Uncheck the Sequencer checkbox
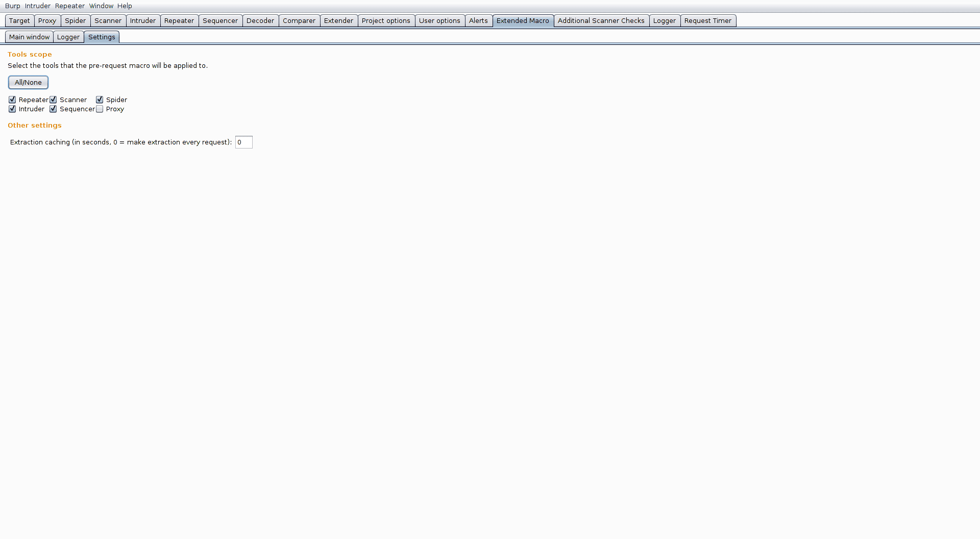The width and height of the screenshot is (980, 539). [x=53, y=109]
